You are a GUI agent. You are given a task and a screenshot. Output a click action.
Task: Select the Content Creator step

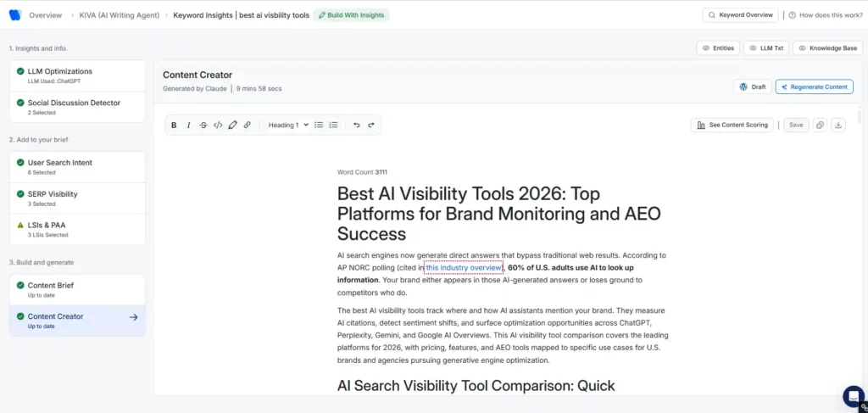77,321
